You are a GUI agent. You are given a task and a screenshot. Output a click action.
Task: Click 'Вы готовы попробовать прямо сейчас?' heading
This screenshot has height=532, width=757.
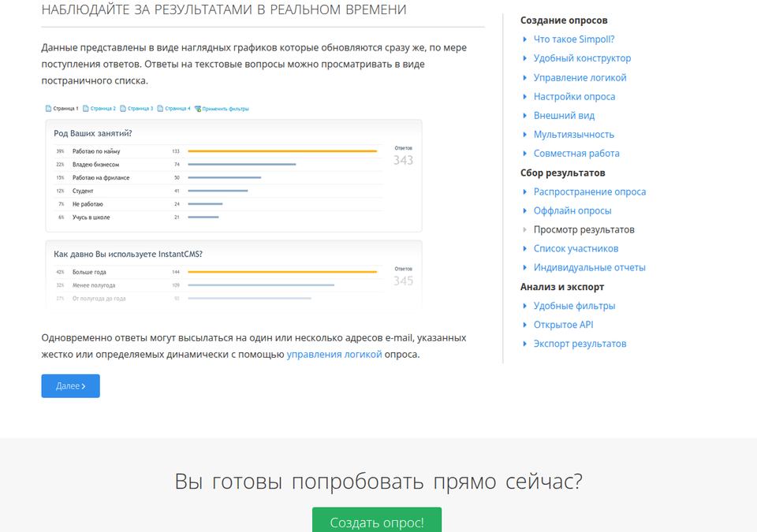[x=378, y=482]
